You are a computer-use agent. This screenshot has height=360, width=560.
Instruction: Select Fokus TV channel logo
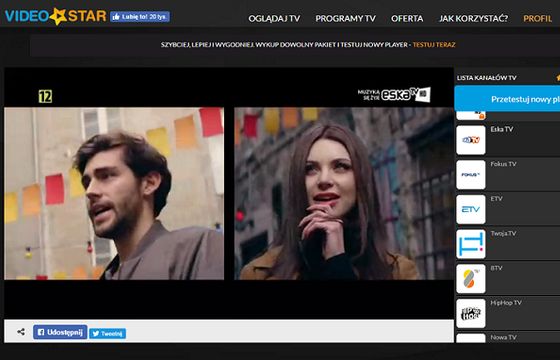[471, 175]
